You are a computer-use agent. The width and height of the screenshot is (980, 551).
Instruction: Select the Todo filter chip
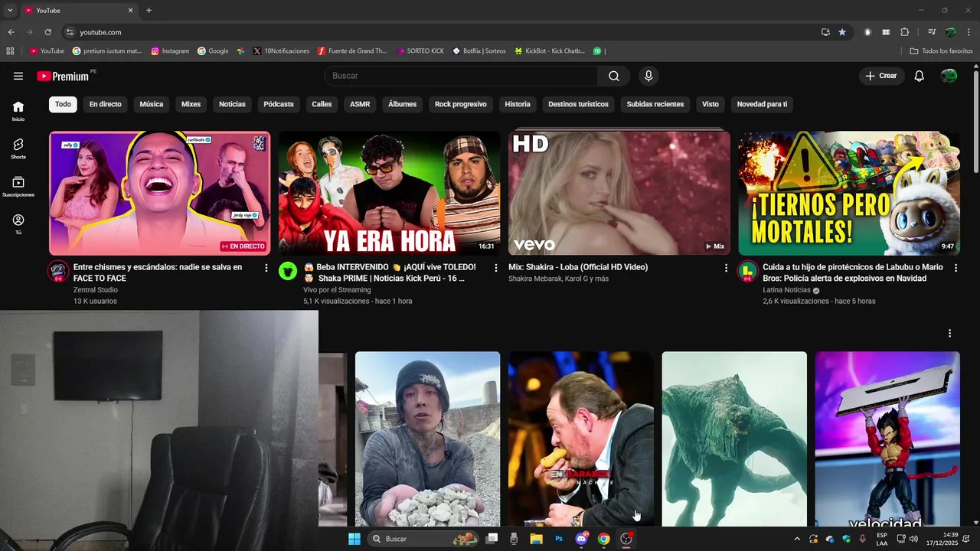pyautogui.click(x=63, y=104)
